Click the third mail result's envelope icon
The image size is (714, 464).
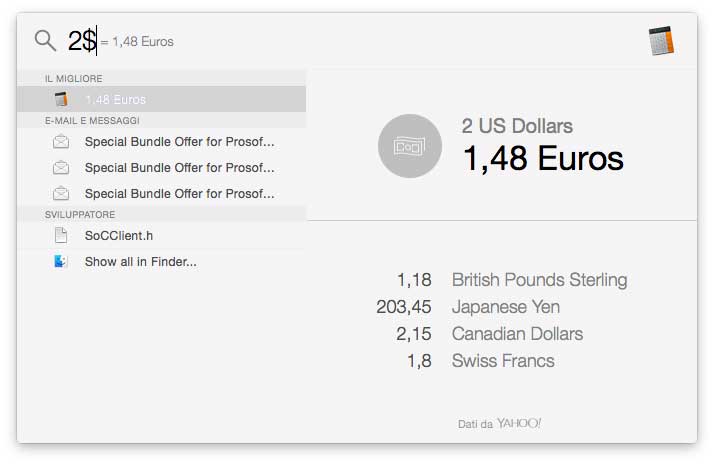[x=62, y=194]
